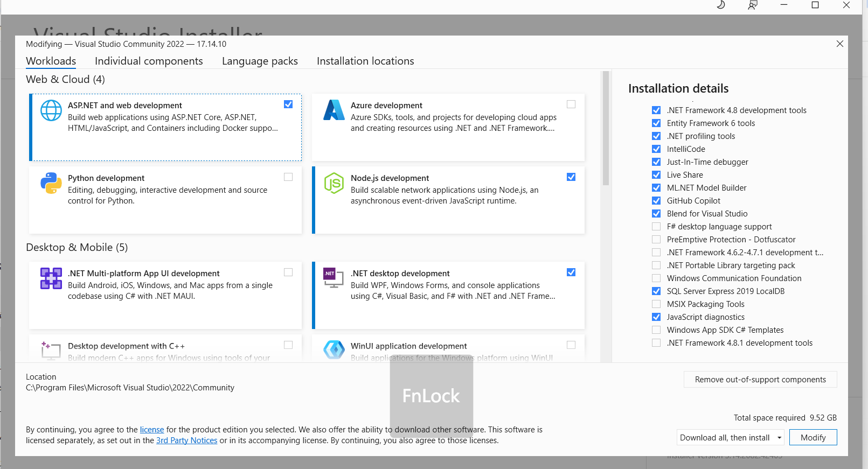This screenshot has height=469, width=868.
Task: Switch to the Individual components tab
Action: [x=149, y=61]
